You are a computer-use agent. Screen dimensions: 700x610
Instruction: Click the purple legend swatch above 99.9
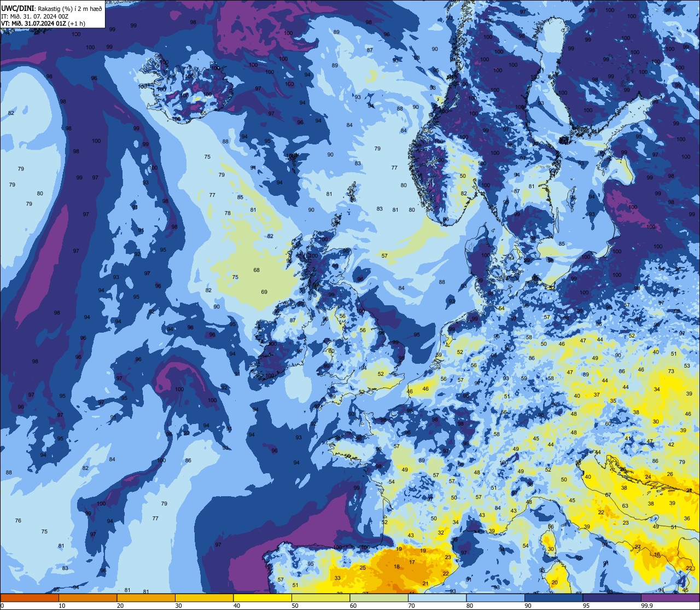pyautogui.click(x=670, y=597)
